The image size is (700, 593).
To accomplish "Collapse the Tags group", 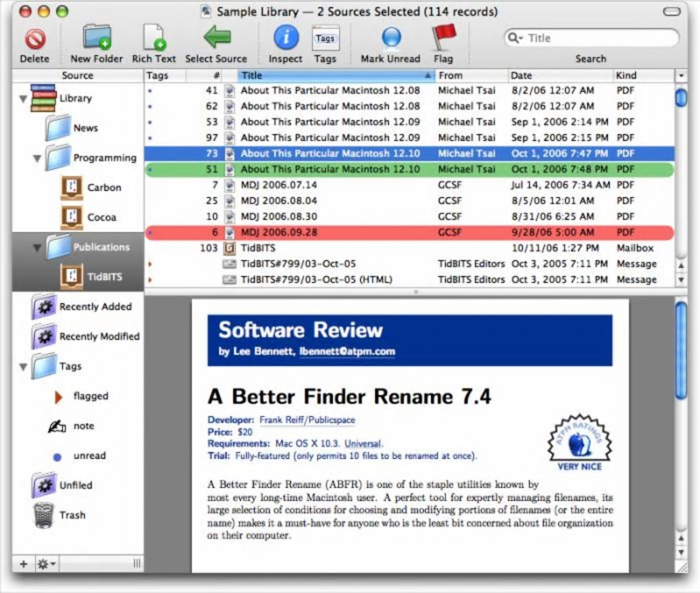I will click(x=23, y=367).
